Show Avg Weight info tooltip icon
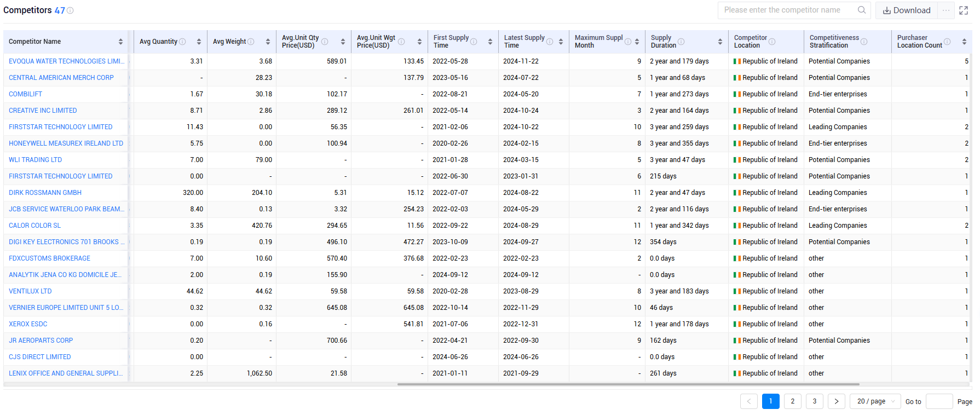The height and width of the screenshot is (415, 980). tap(251, 42)
